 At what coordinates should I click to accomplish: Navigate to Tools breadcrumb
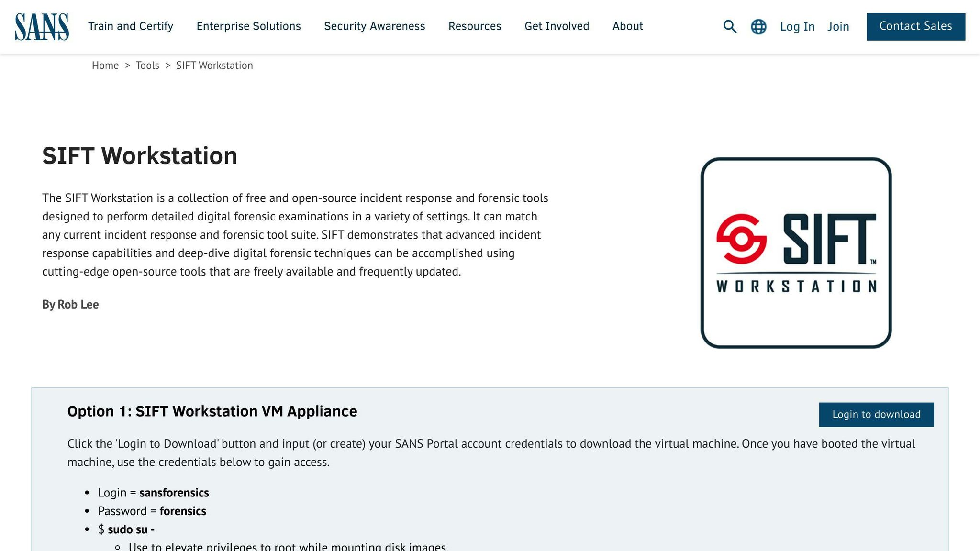coord(147,66)
